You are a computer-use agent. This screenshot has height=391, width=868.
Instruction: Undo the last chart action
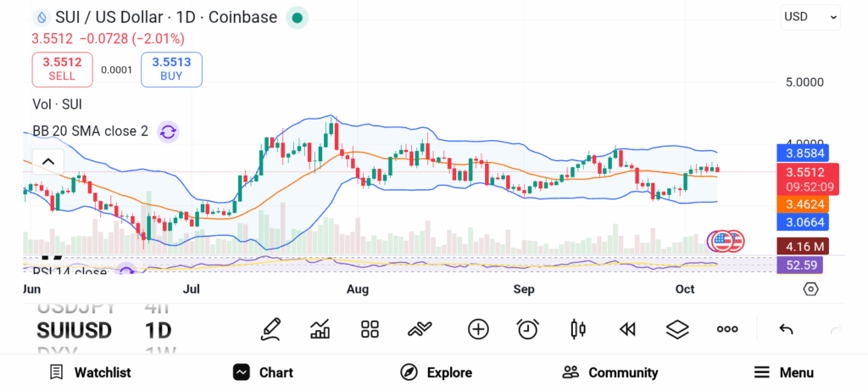(x=786, y=329)
